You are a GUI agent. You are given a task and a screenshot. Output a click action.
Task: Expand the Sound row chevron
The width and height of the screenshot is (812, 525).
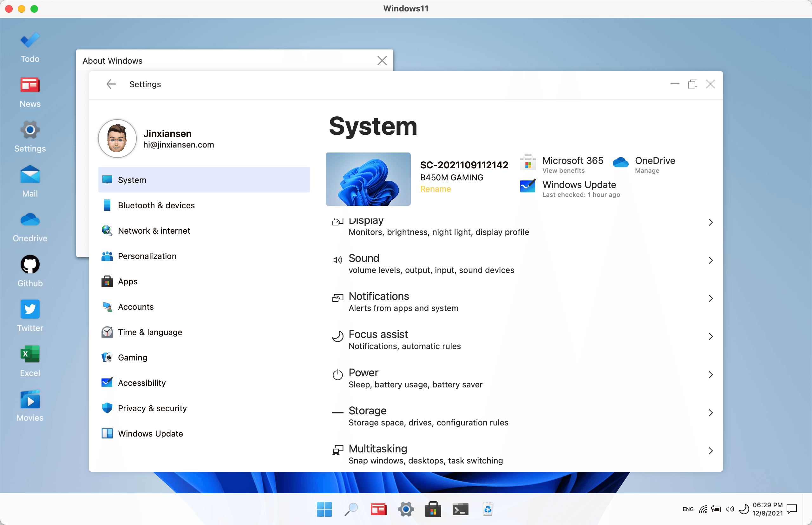coord(711,261)
